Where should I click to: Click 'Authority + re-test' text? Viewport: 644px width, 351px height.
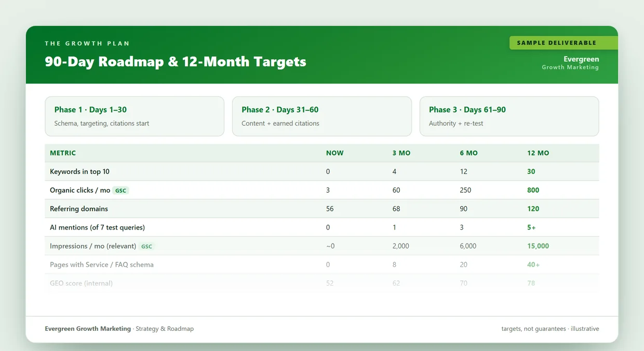click(456, 124)
